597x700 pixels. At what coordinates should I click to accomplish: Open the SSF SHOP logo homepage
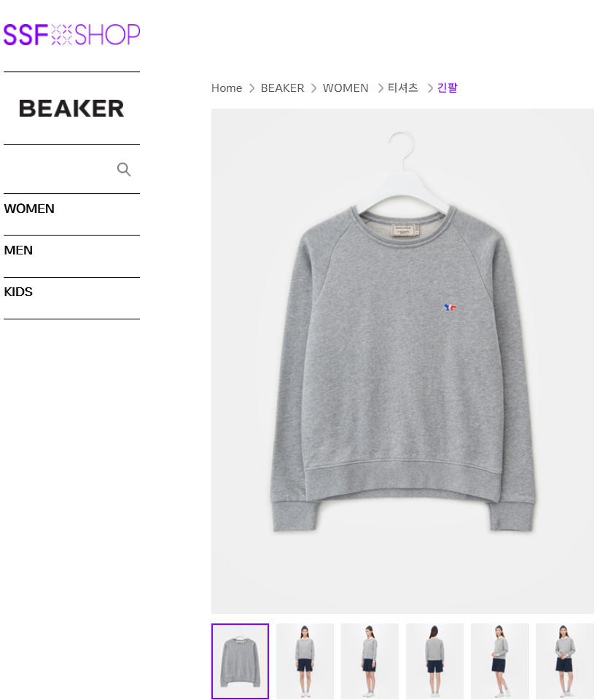coord(72,35)
